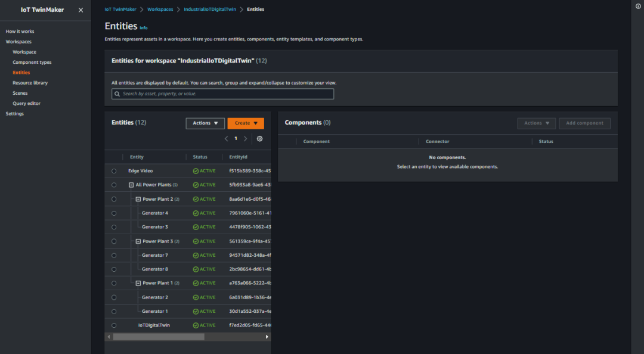Image resolution: width=644 pixels, height=354 pixels.
Task: Open Resource library sidebar item
Action: (30, 83)
